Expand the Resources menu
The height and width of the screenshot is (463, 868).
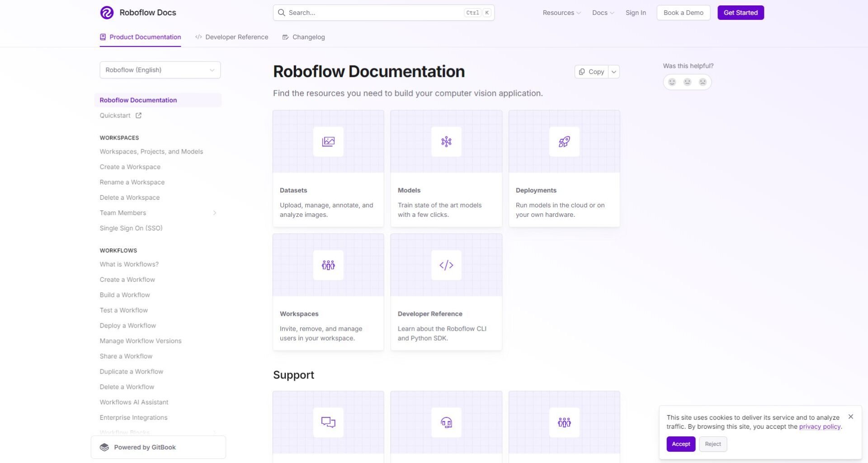561,13
